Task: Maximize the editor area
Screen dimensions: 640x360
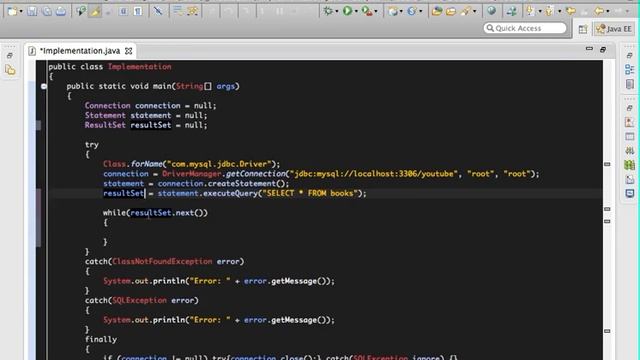Action: coord(603,49)
